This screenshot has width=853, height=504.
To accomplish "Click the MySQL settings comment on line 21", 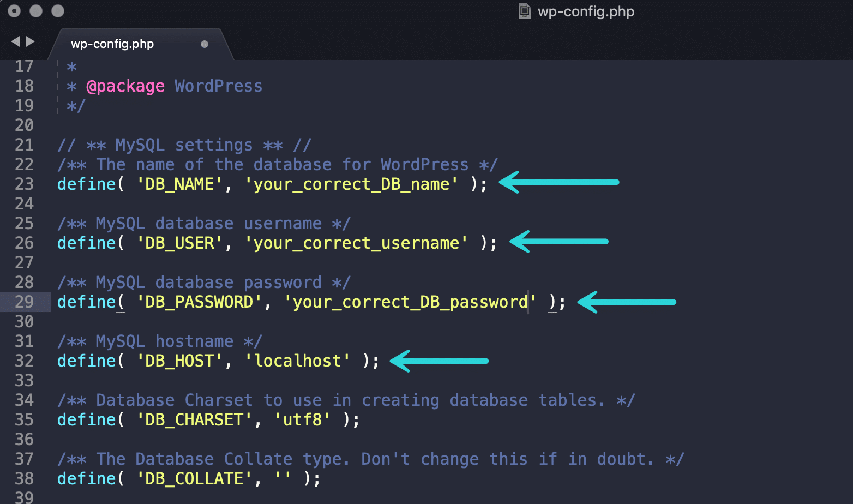I will [x=183, y=145].
